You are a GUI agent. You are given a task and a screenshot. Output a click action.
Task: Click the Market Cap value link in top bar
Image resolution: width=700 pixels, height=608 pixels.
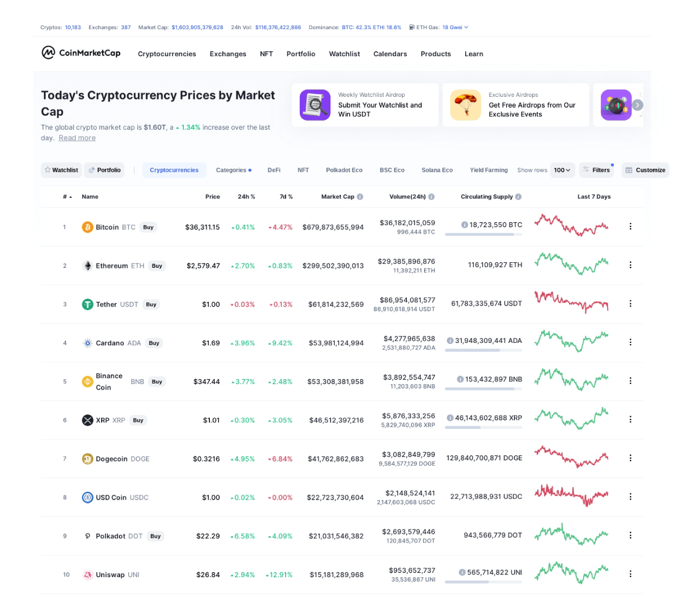point(197,27)
